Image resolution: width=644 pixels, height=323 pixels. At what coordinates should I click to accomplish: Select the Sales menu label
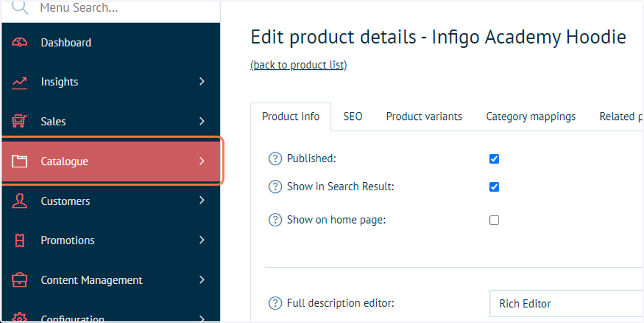pos(53,121)
